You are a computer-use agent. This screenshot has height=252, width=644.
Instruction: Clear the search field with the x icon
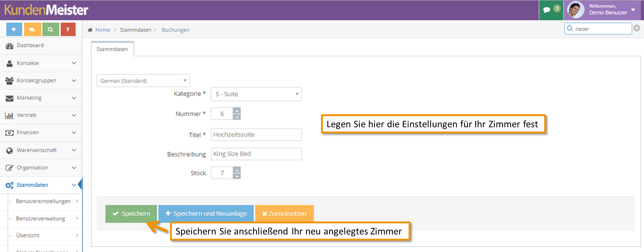[637, 28]
